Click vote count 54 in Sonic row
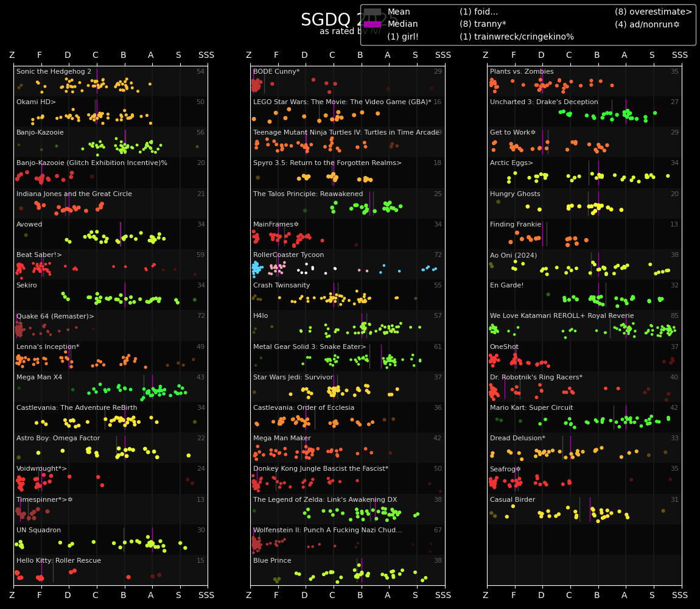The image size is (700, 609). (x=200, y=71)
